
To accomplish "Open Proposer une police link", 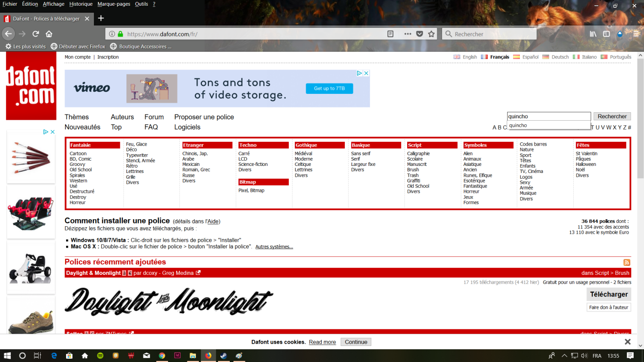I will coord(204,117).
